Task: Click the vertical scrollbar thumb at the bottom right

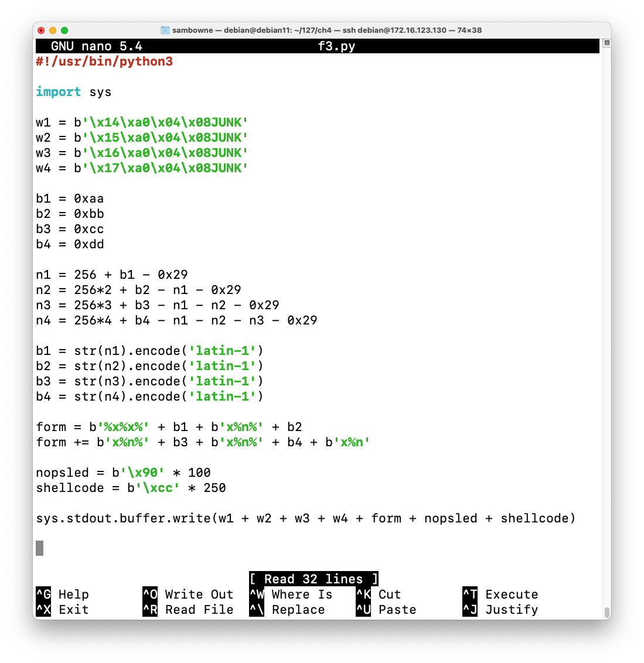Action: (606, 612)
